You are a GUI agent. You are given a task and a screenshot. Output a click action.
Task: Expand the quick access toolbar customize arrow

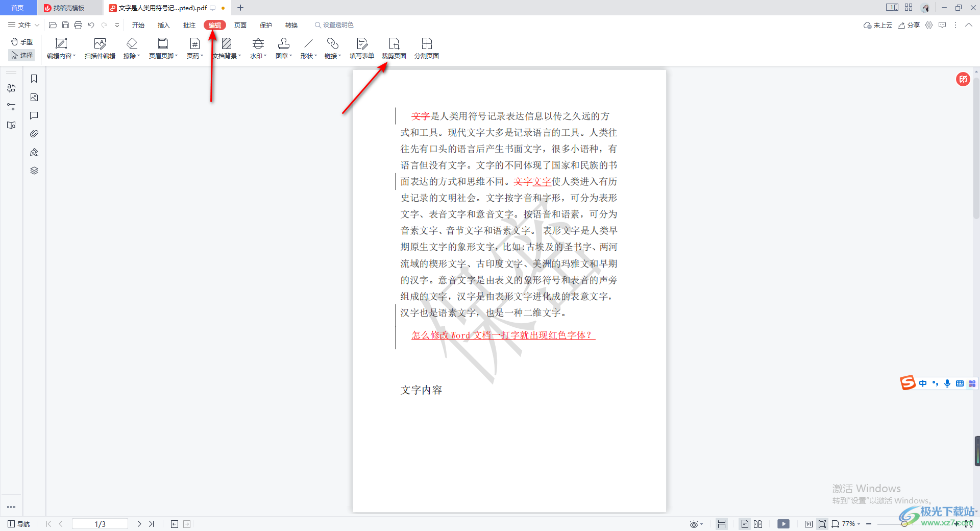pos(117,25)
